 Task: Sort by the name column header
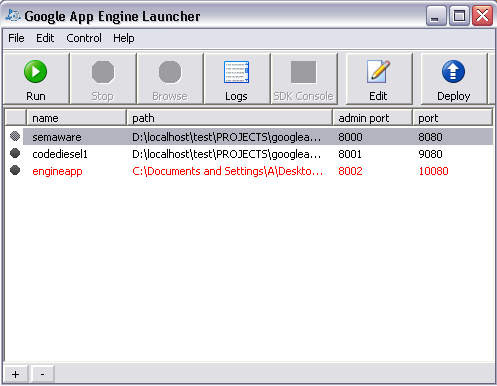coord(76,118)
